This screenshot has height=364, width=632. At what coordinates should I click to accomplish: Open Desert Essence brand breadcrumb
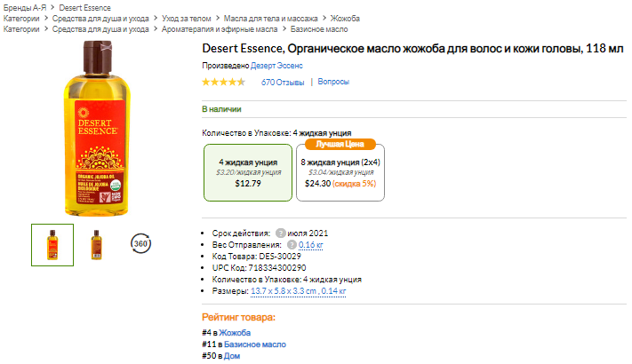coord(85,7)
